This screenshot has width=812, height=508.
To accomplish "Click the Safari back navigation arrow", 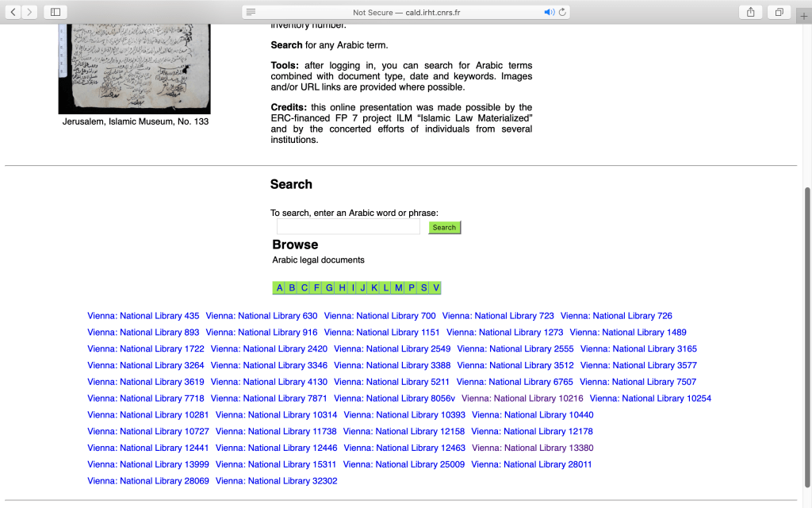I will (13, 12).
